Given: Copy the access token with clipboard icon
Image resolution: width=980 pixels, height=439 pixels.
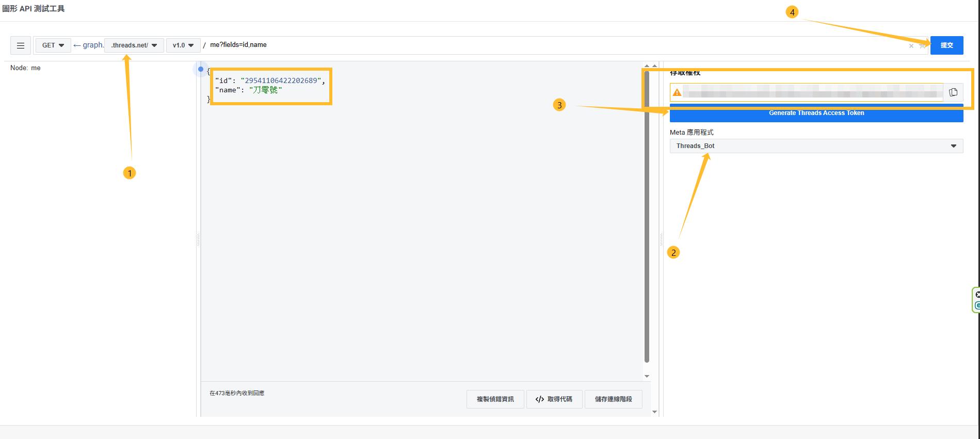Looking at the screenshot, I should [x=953, y=92].
